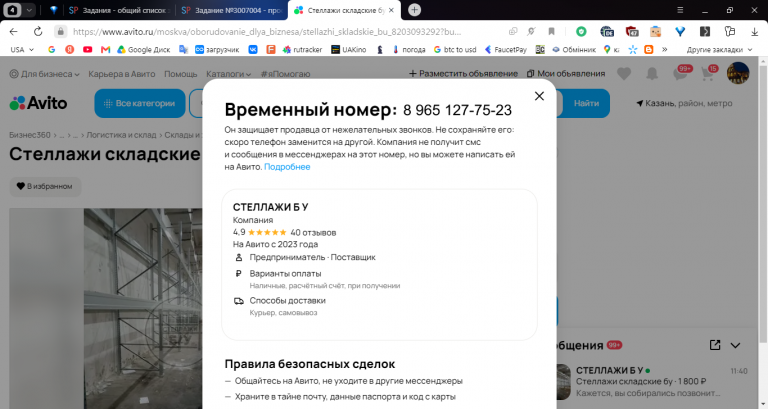Open Бизнес360 breadcrumb
This screenshot has width=768, height=409.
[30, 135]
